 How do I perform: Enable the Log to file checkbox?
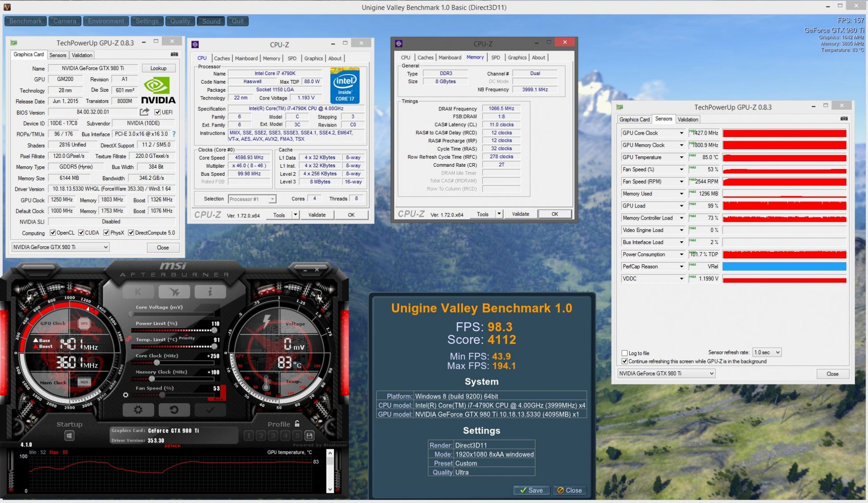pos(624,353)
